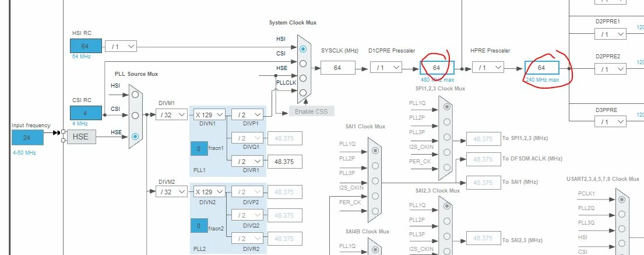Screen dimensions: 644x255
Task: Click the 4-50 MHz range label
Action: click(x=24, y=152)
